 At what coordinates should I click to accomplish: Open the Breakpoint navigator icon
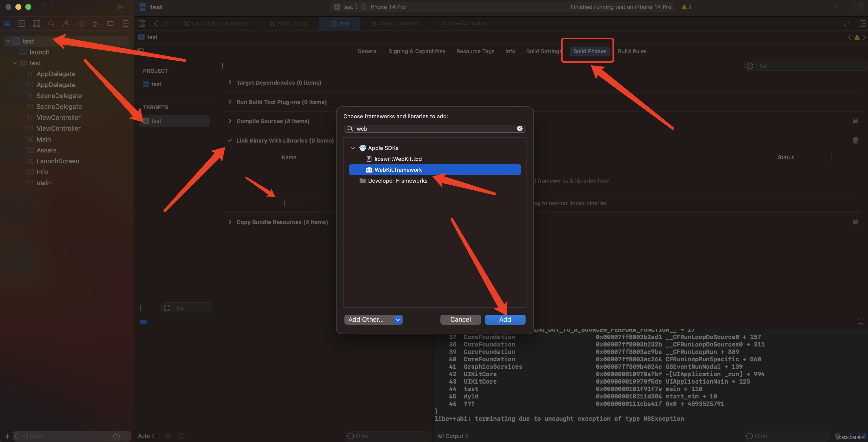[111, 24]
